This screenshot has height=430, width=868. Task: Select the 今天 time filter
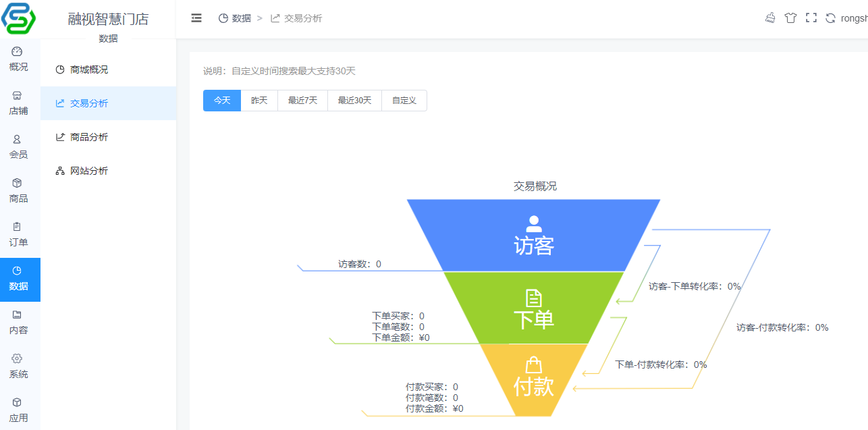coord(222,101)
